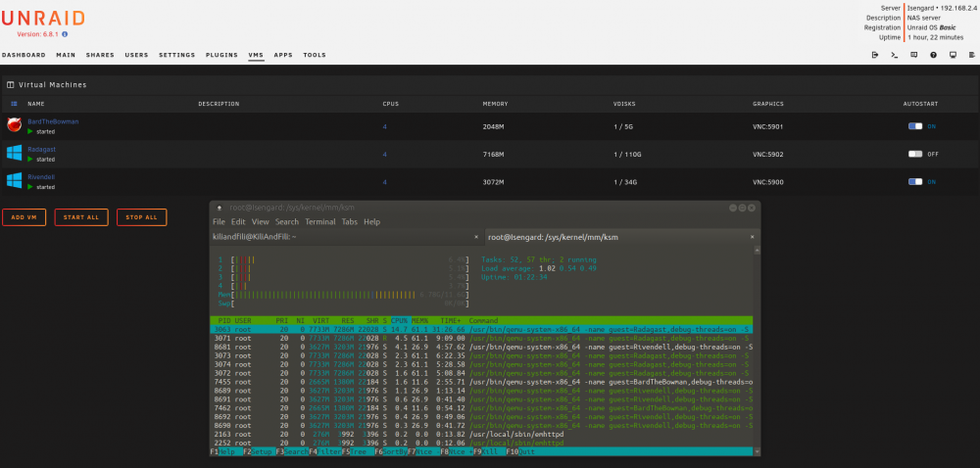The width and height of the screenshot is (980, 468).
Task: Enable autostart for Radagast
Action: pos(915,154)
